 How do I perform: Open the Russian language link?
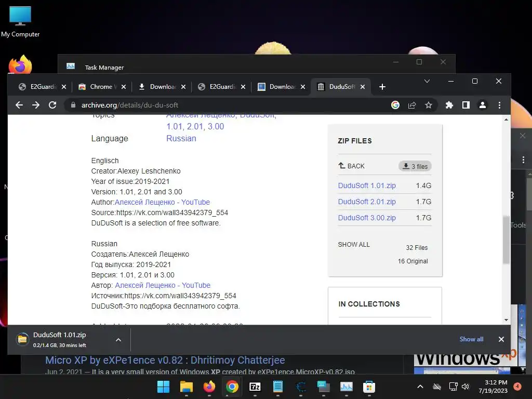click(181, 138)
